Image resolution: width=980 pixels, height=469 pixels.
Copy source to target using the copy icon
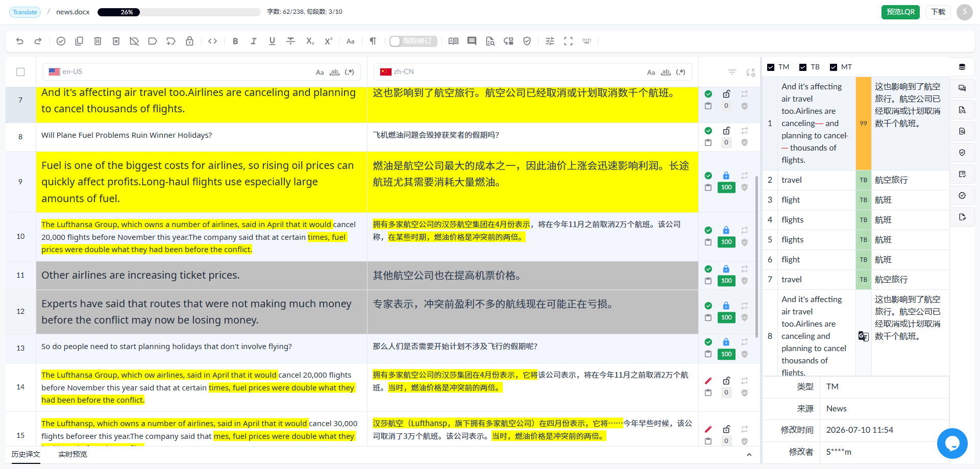79,41
